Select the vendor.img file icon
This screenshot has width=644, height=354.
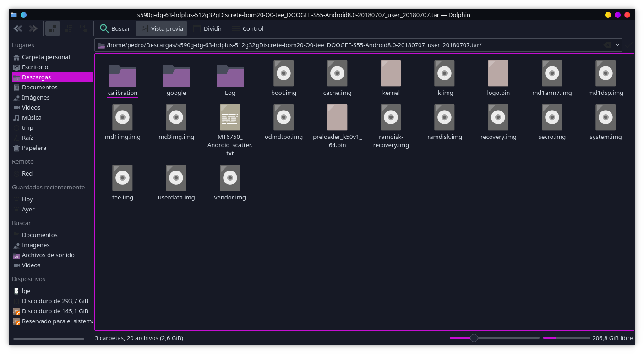(x=230, y=178)
